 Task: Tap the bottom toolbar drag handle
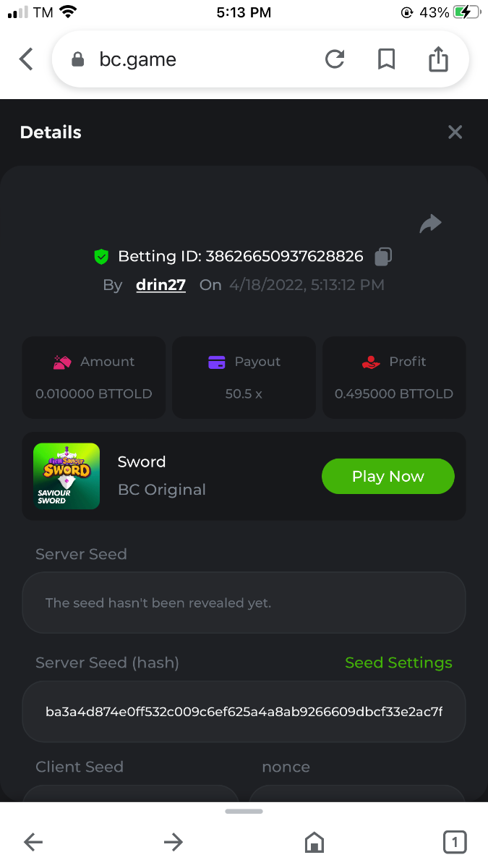click(244, 812)
